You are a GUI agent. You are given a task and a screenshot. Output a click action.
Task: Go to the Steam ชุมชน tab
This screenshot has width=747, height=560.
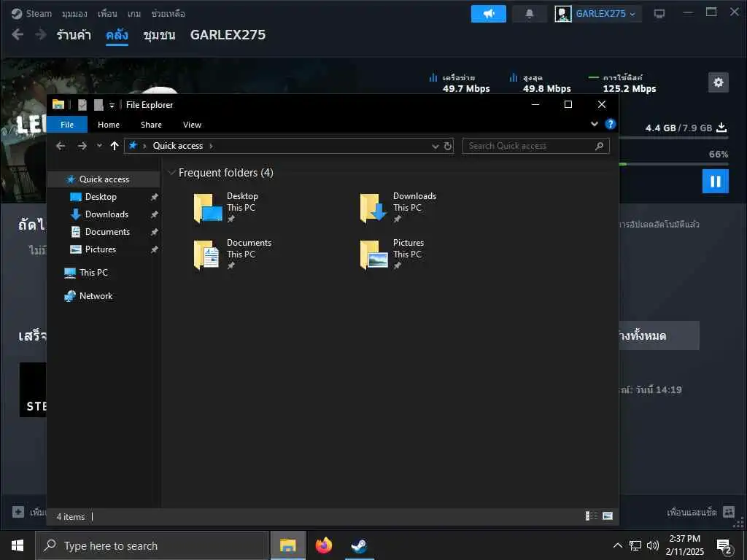click(159, 35)
